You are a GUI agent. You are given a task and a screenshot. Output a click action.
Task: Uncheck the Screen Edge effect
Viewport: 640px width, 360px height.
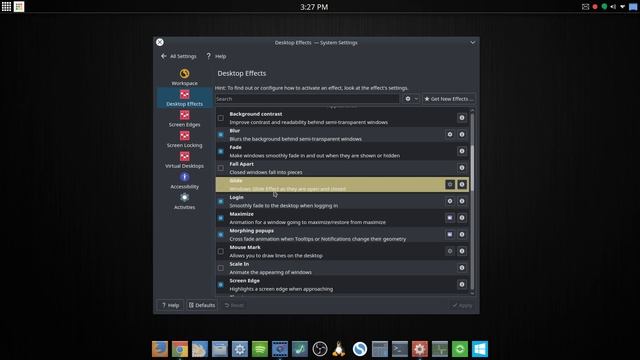tap(221, 284)
